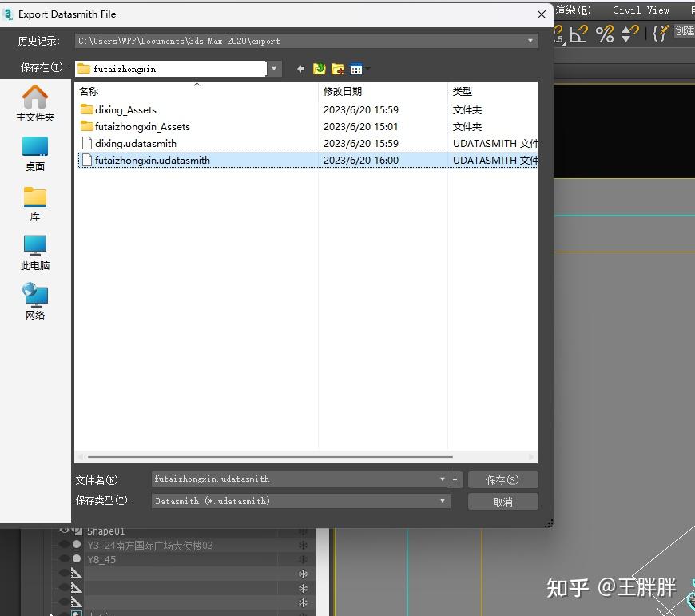Click the 保存(S) save button
The image size is (695, 616).
click(x=502, y=479)
